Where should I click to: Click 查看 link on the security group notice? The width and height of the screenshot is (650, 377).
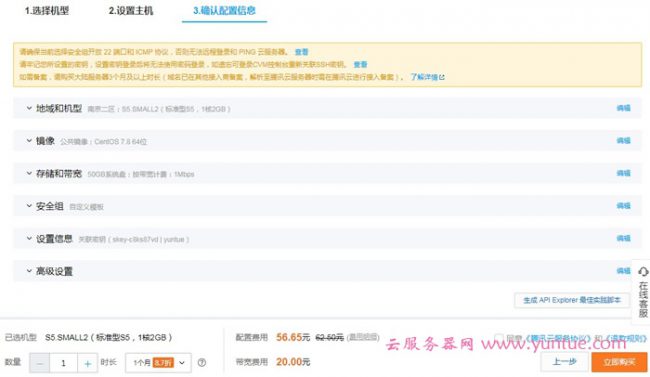coord(301,52)
